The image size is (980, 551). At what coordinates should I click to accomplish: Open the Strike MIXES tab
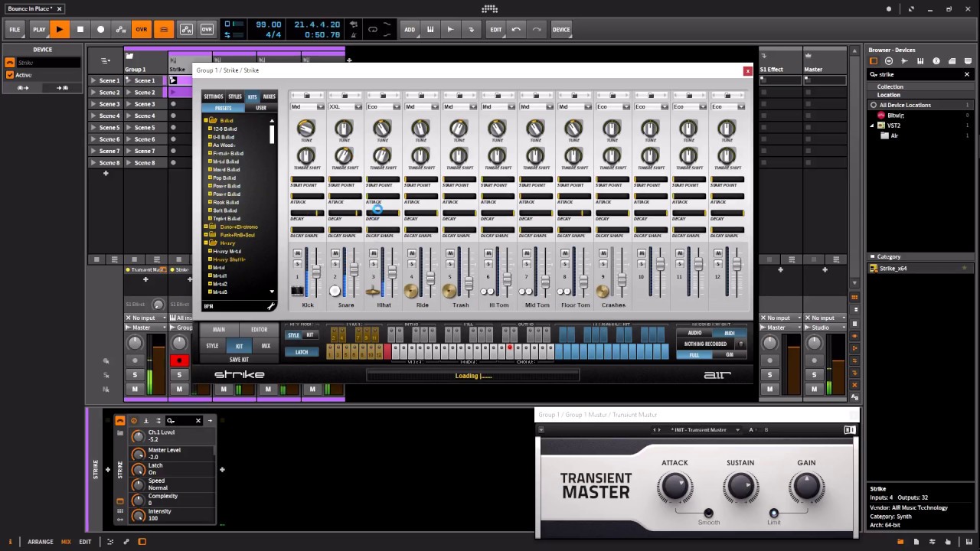click(x=269, y=96)
